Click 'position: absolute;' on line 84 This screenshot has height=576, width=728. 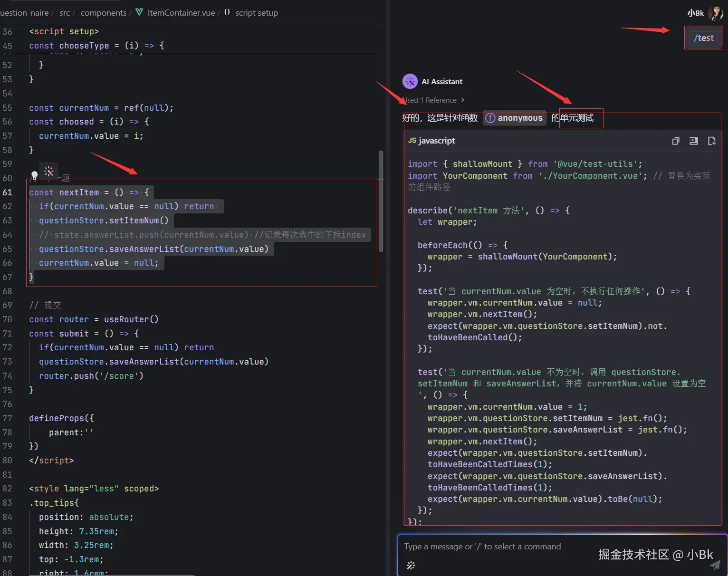click(86, 517)
